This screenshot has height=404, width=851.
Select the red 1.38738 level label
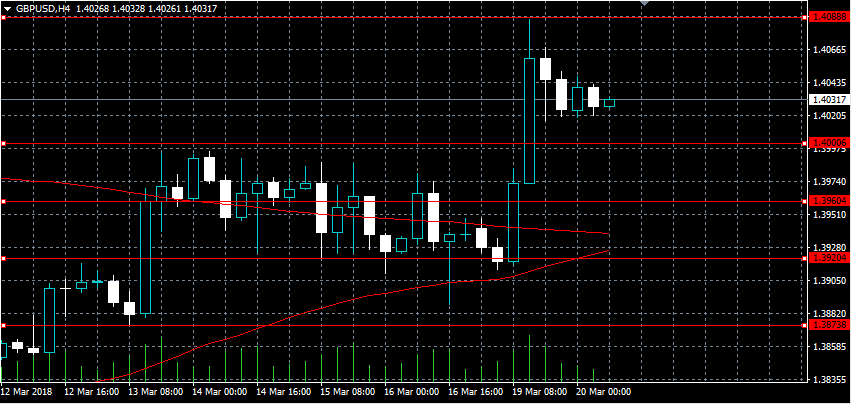(829, 325)
